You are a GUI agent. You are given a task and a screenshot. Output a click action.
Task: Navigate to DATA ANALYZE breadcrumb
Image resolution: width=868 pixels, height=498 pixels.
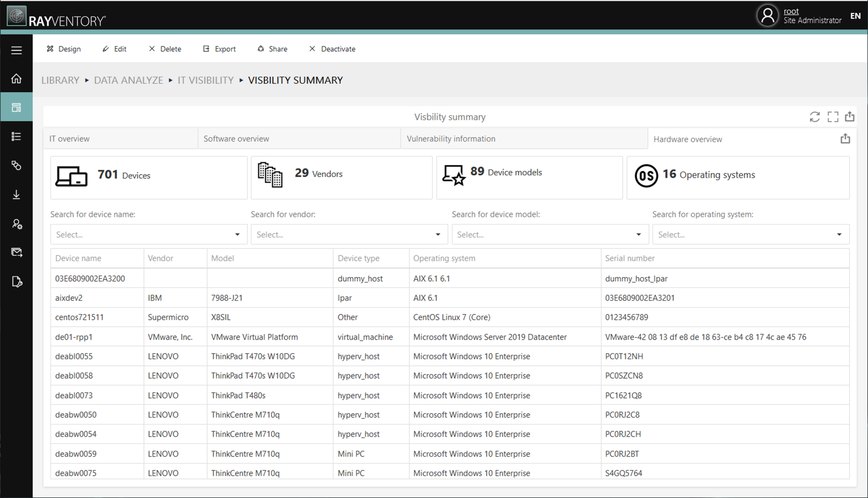point(128,80)
